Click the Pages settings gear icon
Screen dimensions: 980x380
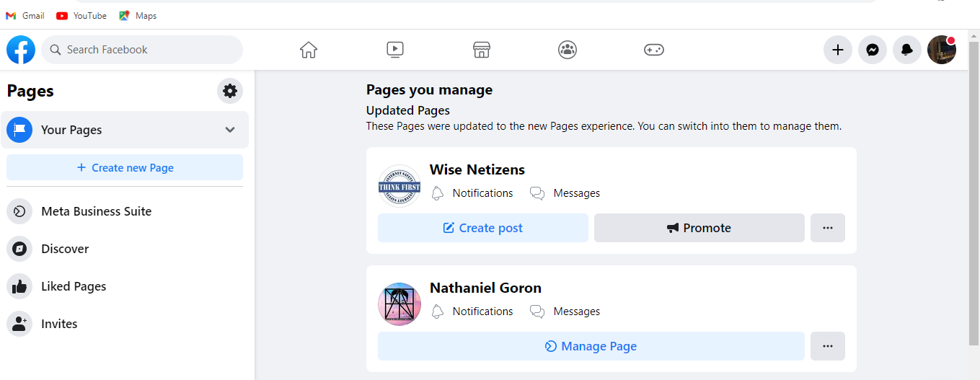230,91
